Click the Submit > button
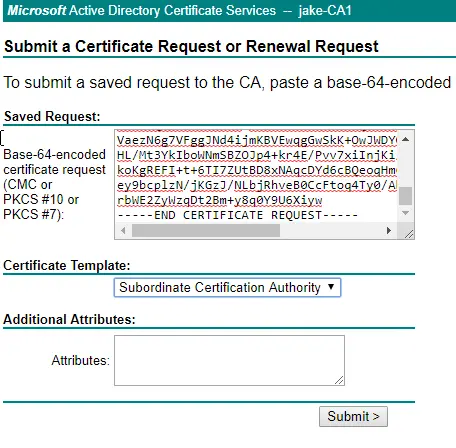The height and width of the screenshot is (448, 456). pyautogui.click(x=353, y=416)
